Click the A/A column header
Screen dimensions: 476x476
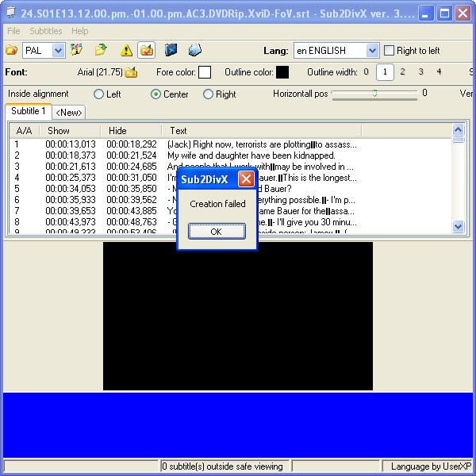coord(25,131)
